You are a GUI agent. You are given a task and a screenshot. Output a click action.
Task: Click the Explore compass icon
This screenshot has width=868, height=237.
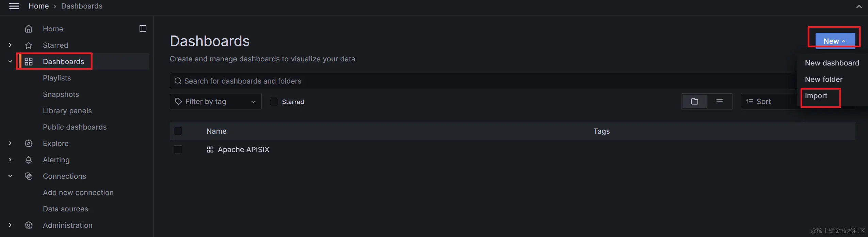29,144
